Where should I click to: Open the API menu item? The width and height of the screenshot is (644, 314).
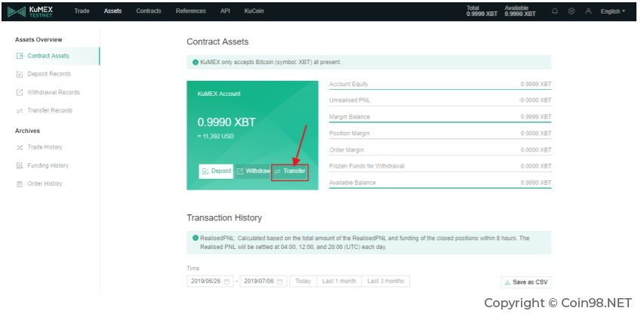coord(225,11)
